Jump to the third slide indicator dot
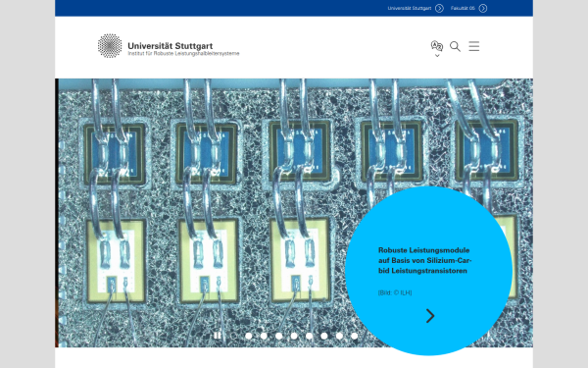The width and height of the screenshot is (588, 368). point(264,336)
